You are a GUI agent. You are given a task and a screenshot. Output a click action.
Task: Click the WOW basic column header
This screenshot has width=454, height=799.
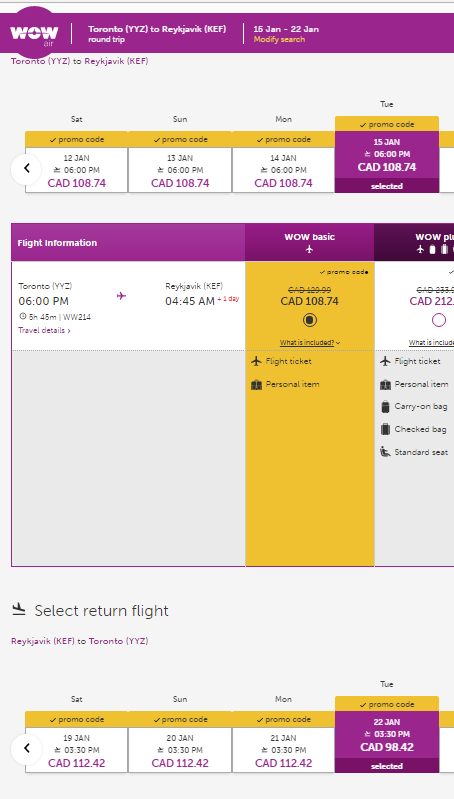(x=310, y=243)
